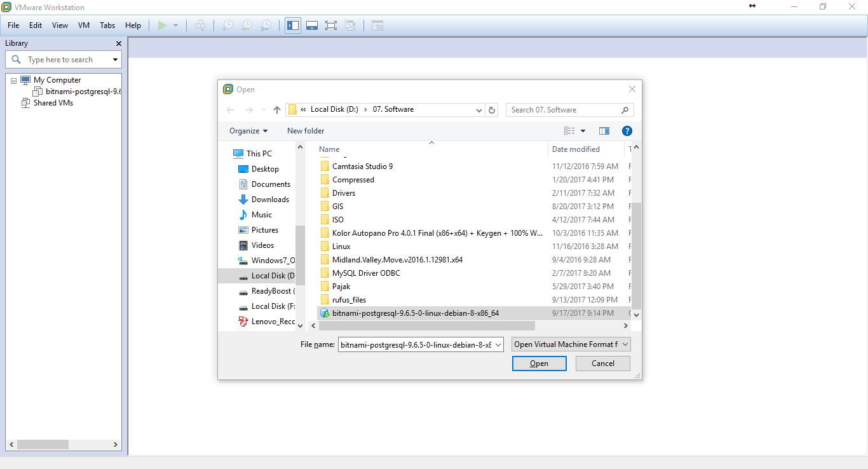Click the Up one level arrow

tap(277, 110)
